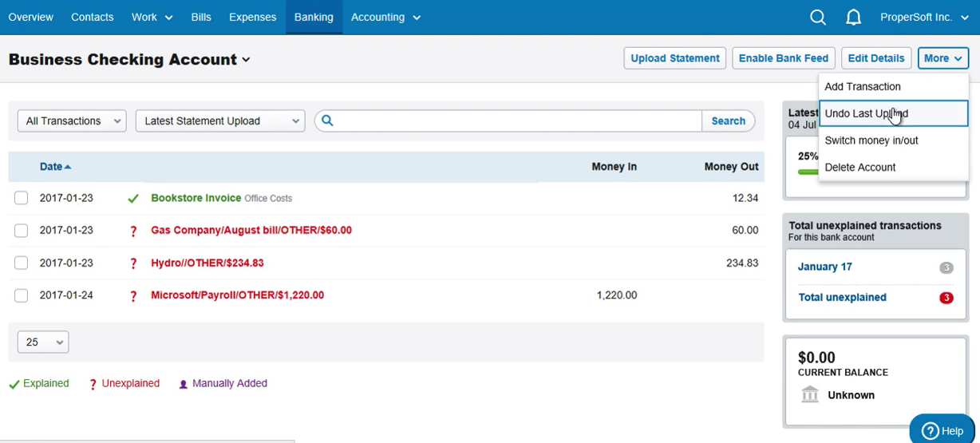Click question mark icon on Hydro row
The height and width of the screenshot is (443, 980).
tap(133, 263)
